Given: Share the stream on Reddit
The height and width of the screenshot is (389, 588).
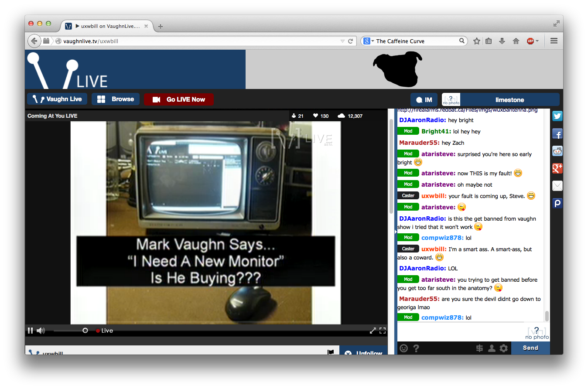Looking at the screenshot, I should click(557, 151).
